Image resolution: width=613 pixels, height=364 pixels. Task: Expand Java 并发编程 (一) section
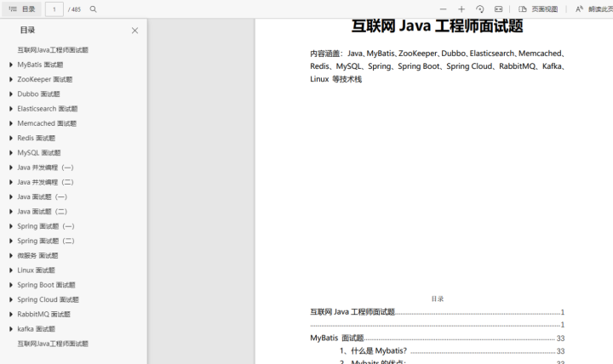coord(11,168)
